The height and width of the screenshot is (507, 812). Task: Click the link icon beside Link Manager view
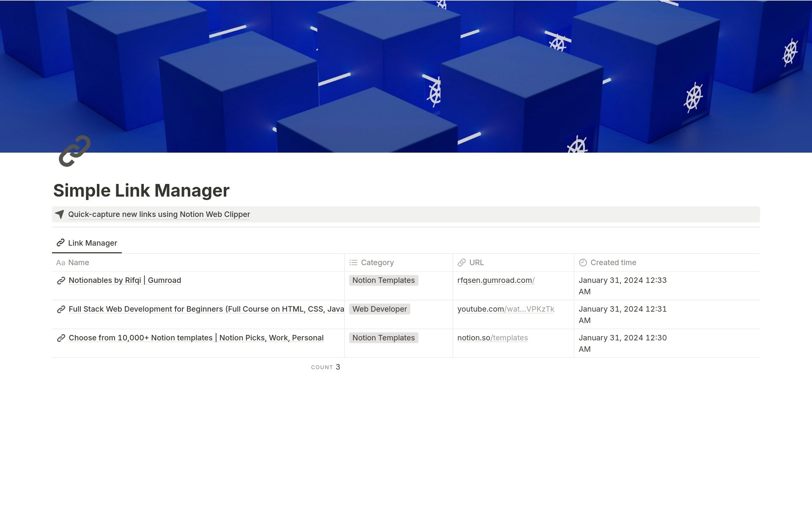[x=60, y=243]
